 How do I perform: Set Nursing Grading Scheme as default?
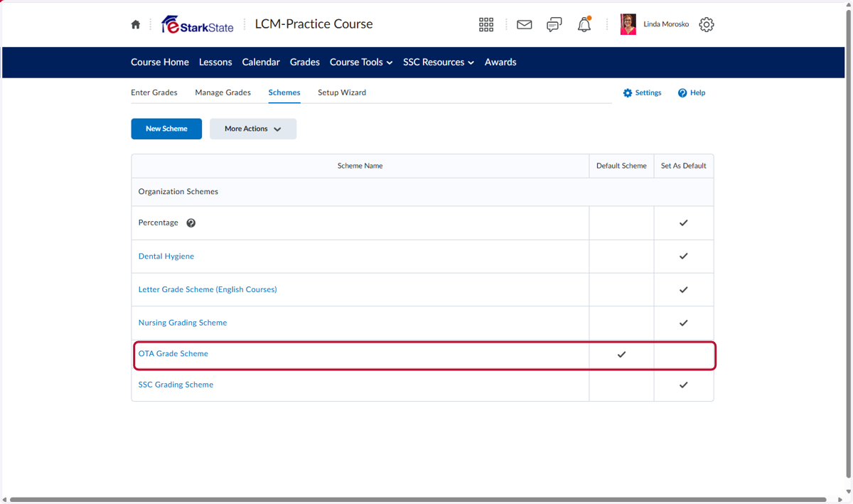683,323
